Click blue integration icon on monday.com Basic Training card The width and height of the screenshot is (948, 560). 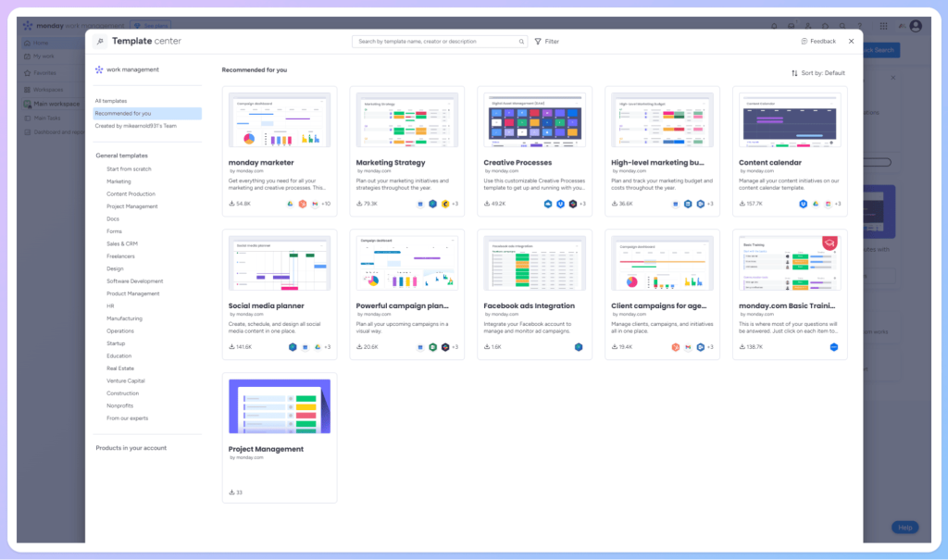click(834, 347)
